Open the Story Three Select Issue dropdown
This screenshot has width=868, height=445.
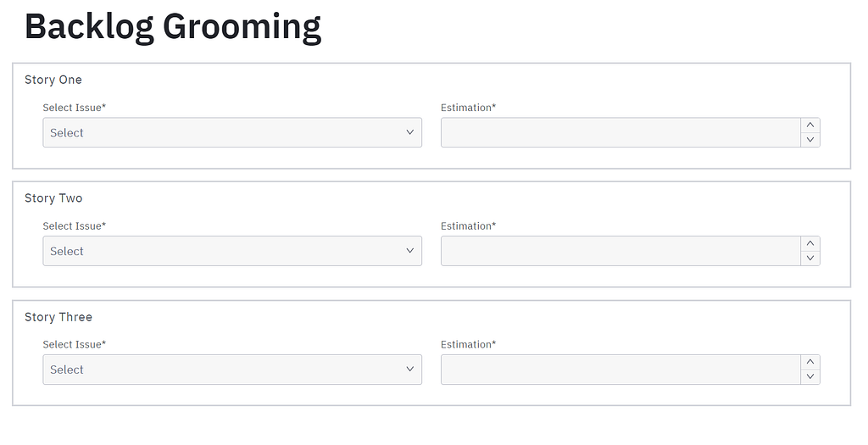[232, 370]
